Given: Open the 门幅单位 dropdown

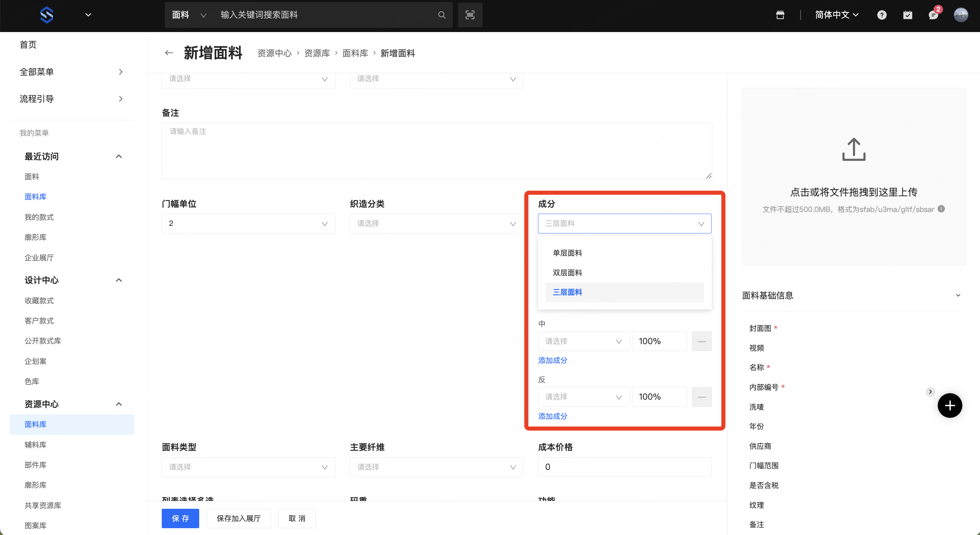Looking at the screenshot, I should (248, 224).
